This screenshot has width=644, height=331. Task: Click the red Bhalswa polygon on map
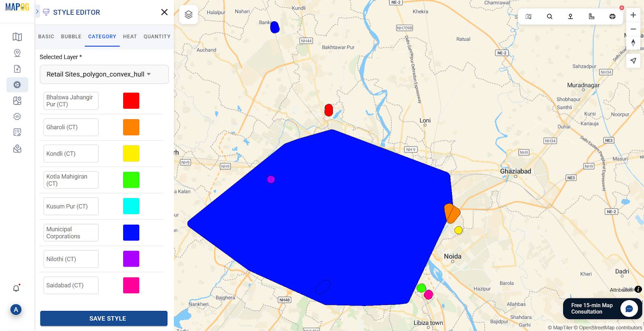click(329, 110)
